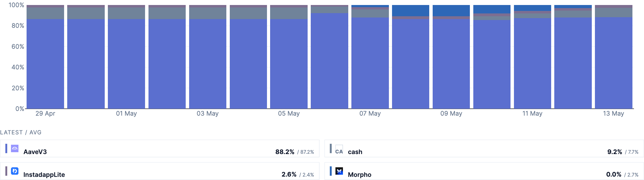Click the InstadappLite logo icon
The width and height of the screenshot is (644, 180).
tap(15, 171)
